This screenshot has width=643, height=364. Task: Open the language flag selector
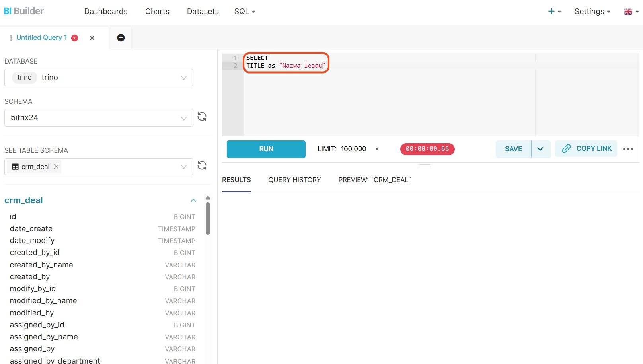point(631,12)
